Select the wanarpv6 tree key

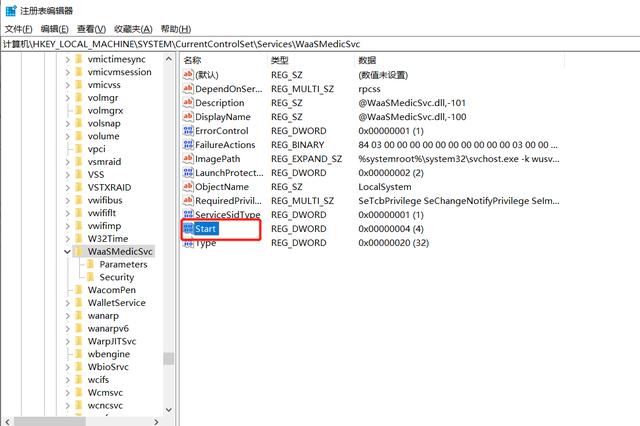[x=108, y=328]
